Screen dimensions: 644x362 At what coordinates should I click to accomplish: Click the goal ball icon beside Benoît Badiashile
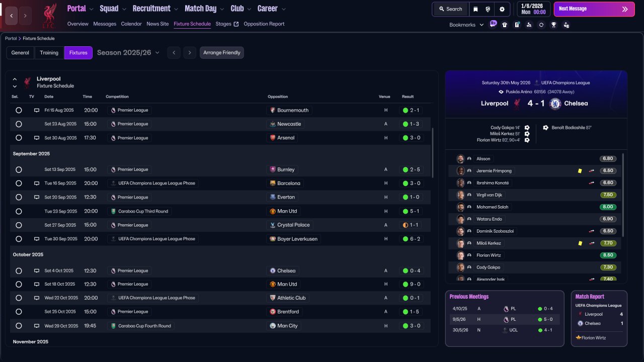(546, 128)
